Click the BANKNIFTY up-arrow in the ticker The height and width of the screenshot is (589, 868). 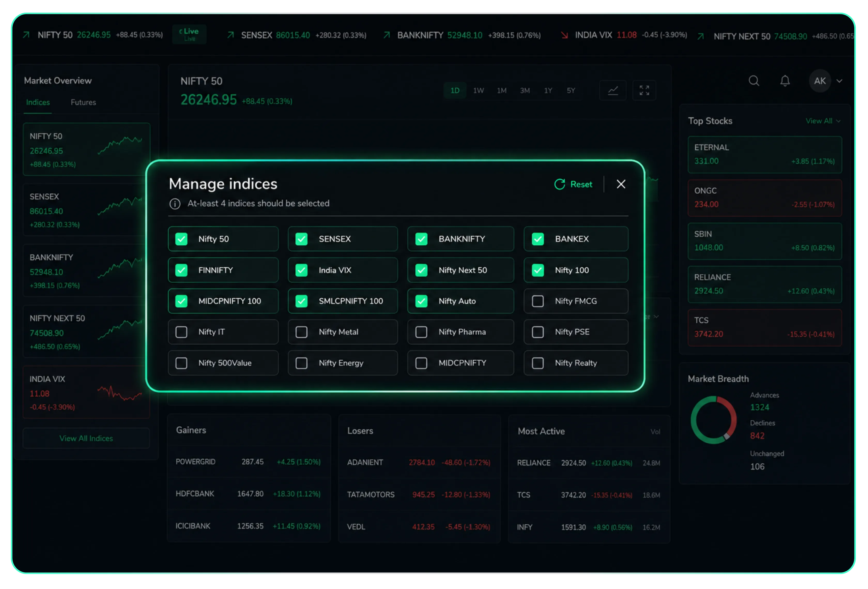[387, 35]
